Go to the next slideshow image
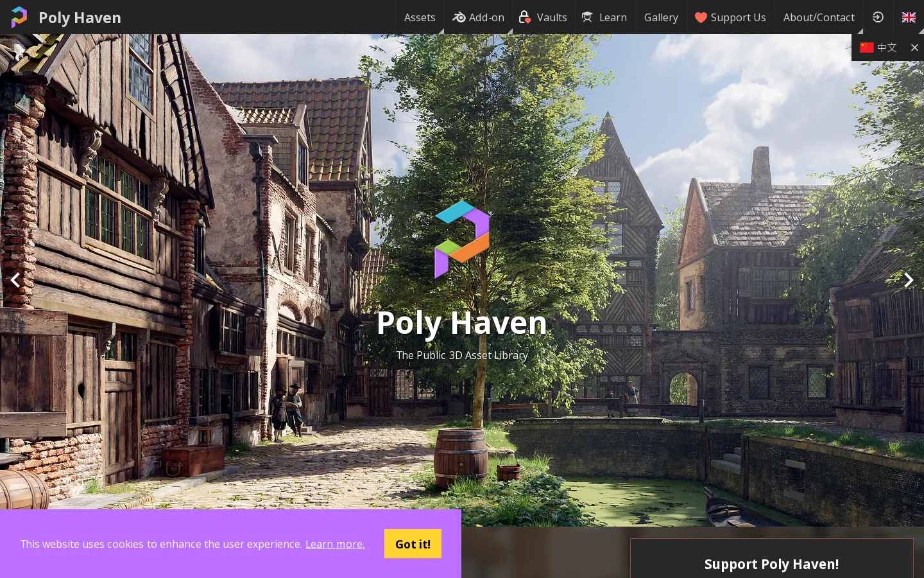The width and height of the screenshot is (924, 578). tap(909, 280)
